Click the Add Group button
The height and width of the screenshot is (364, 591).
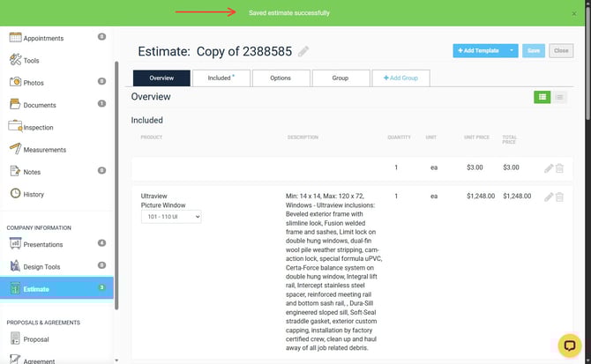tap(401, 78)
